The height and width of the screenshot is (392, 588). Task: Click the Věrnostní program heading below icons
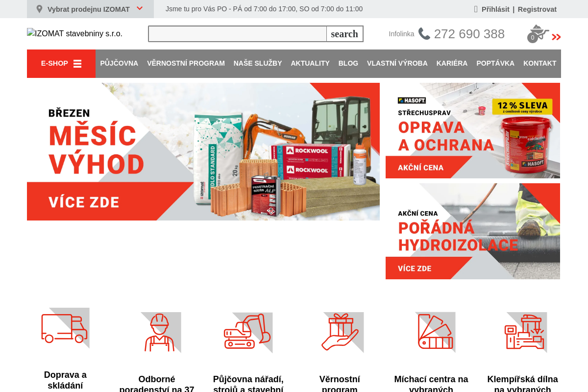point(340,384)
